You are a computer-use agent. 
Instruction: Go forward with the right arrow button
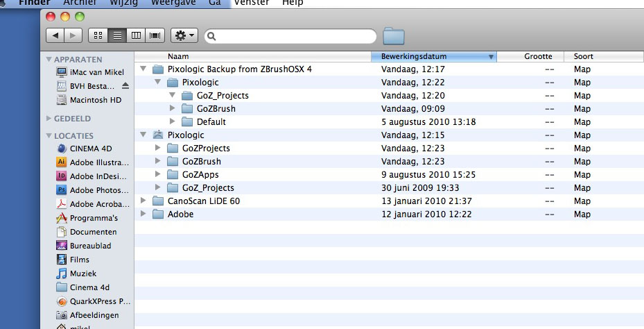[x=73, y=35]
